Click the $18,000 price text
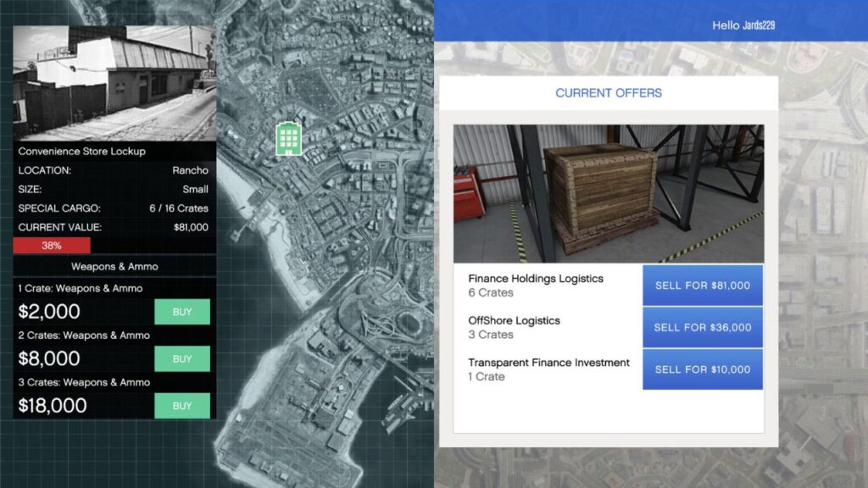The width and height of the screenshot is (868, 488). point(53,406)
